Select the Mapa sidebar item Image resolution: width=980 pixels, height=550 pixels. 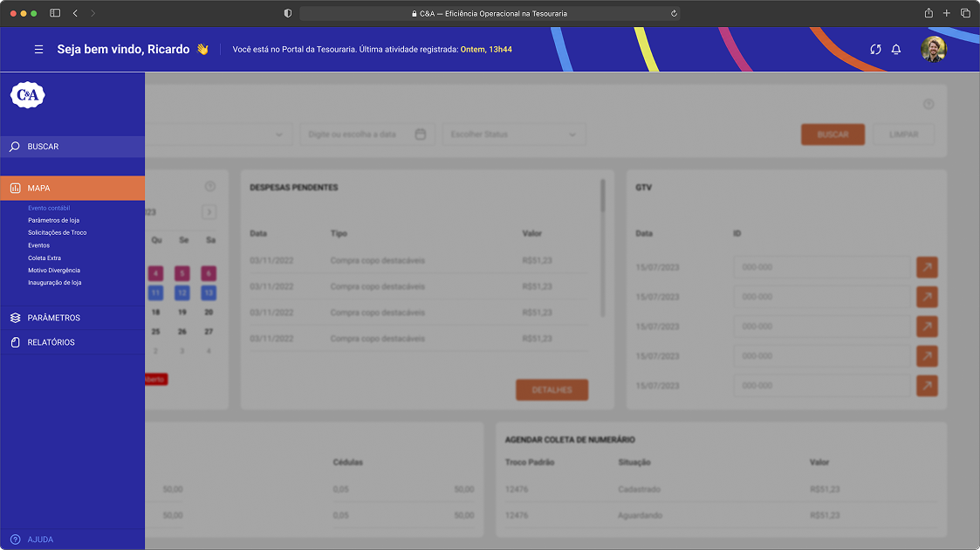click(72, 188)
